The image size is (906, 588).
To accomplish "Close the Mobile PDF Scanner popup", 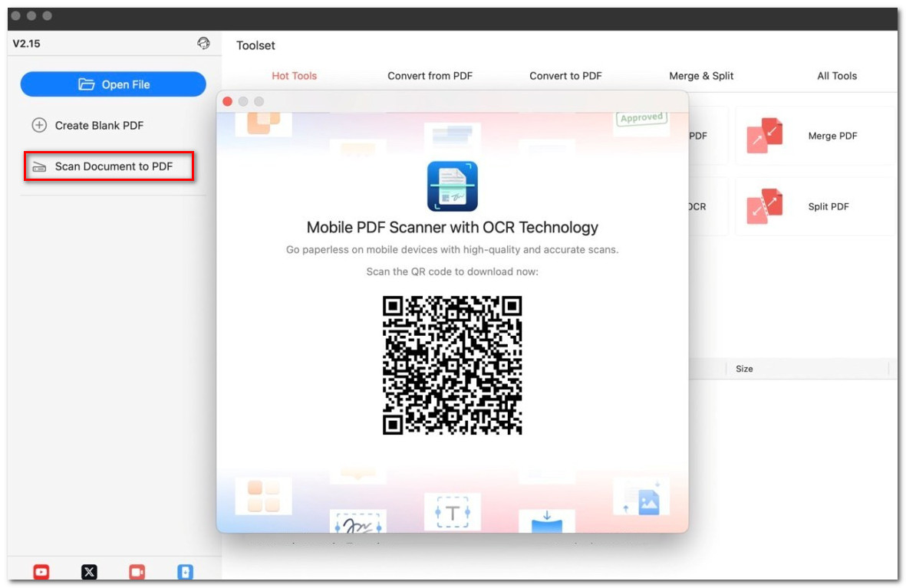I will tap(227, 101).
